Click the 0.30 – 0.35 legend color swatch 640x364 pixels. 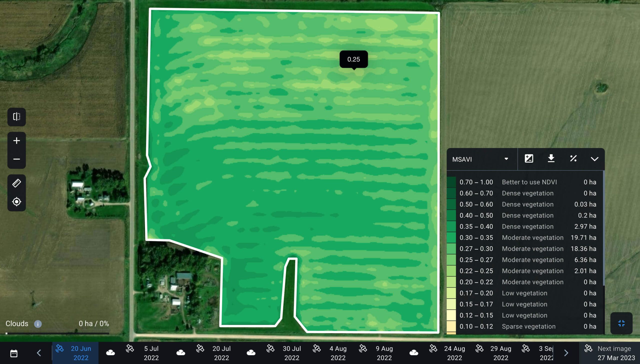[x=451, y=238]
